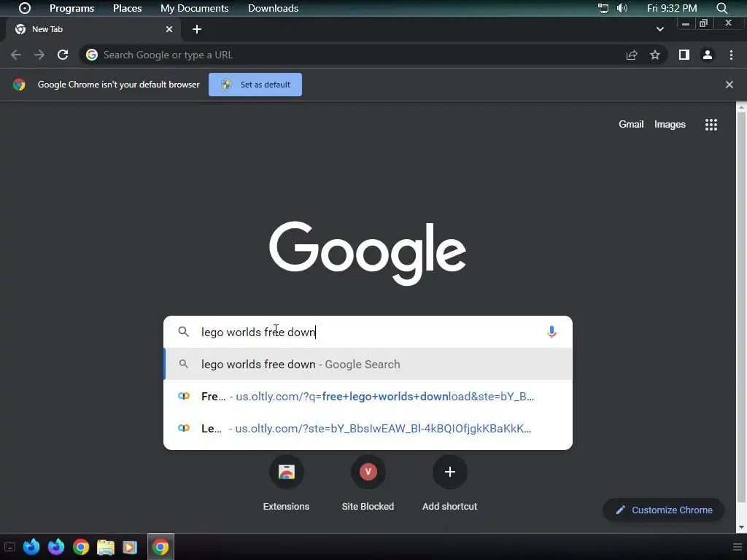Open the volume tray icon

click(622, 8)
